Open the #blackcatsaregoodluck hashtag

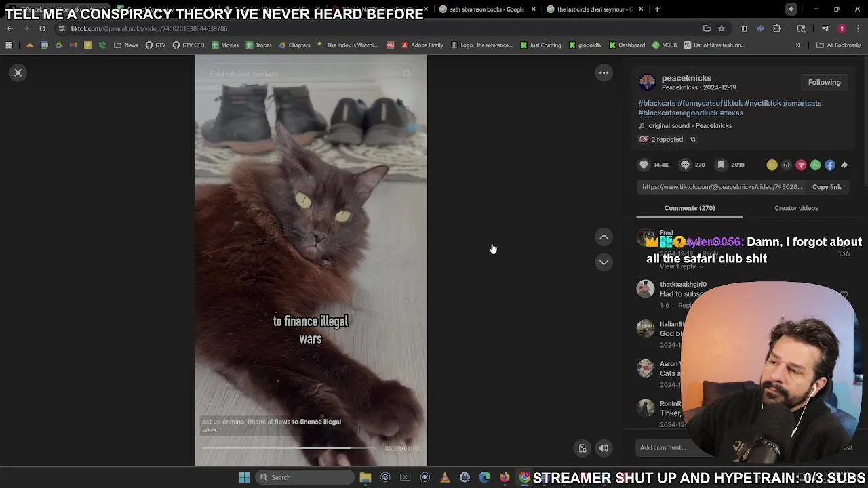(x=678, y=113)
